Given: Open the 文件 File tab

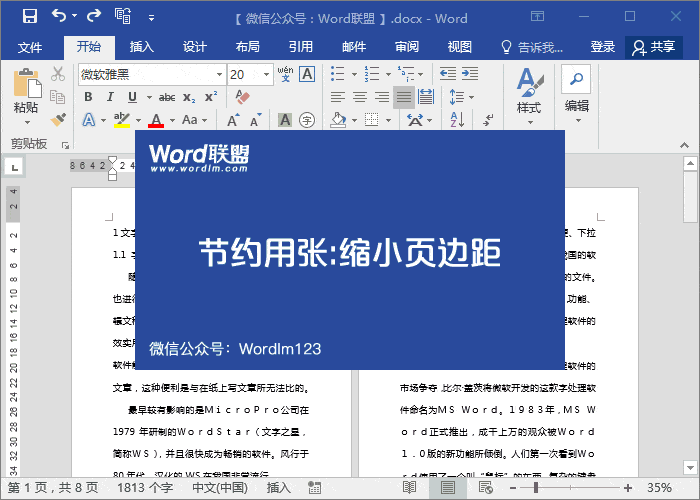Looking at the screenshot, I should pos(30,47).
